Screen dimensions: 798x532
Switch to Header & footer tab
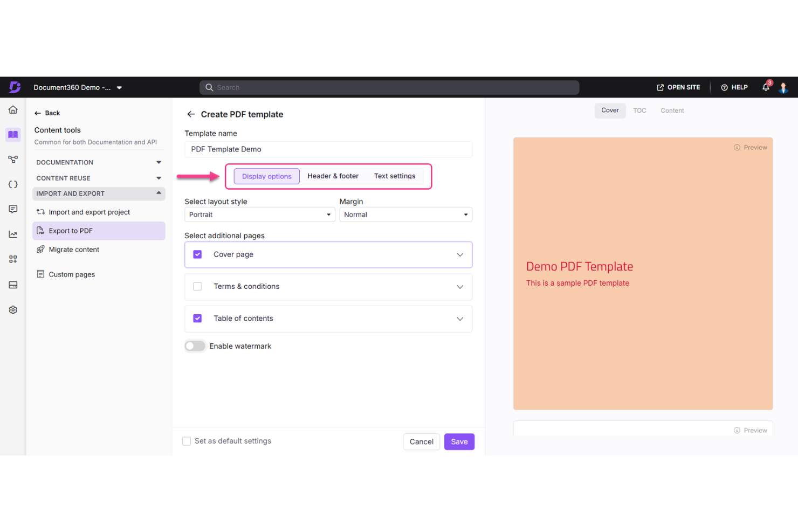pos(333,176)
